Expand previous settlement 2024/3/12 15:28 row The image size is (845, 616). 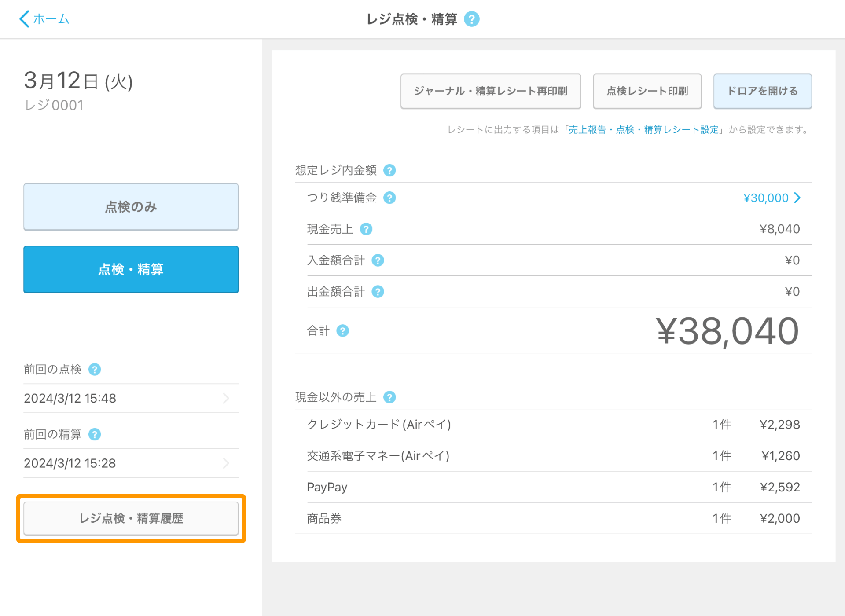tap(131, 463)
